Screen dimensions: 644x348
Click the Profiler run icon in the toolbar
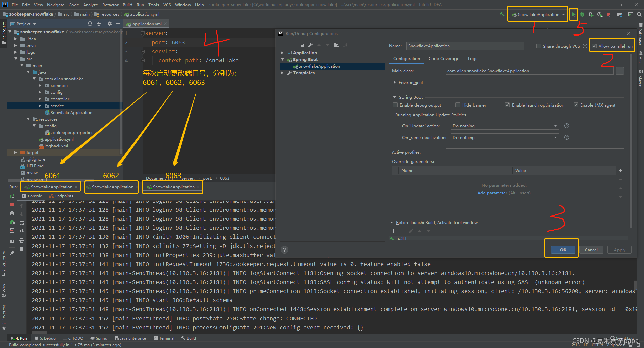[x=600, y=14]
